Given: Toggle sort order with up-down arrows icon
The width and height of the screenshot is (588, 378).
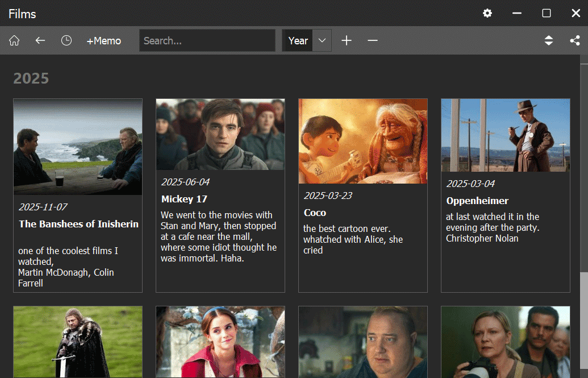Looking at the screenshot, I should pos(548,41).
